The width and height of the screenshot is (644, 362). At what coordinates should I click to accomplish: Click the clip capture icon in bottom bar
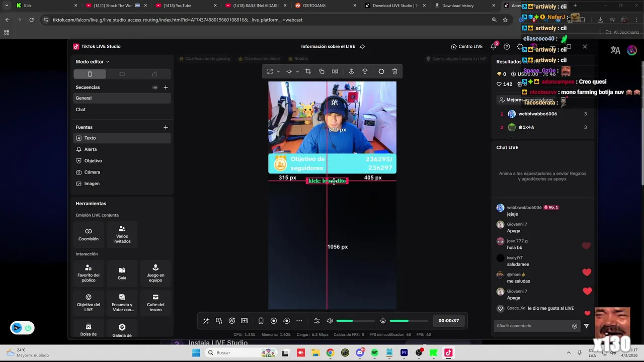[x=245, y=321]
